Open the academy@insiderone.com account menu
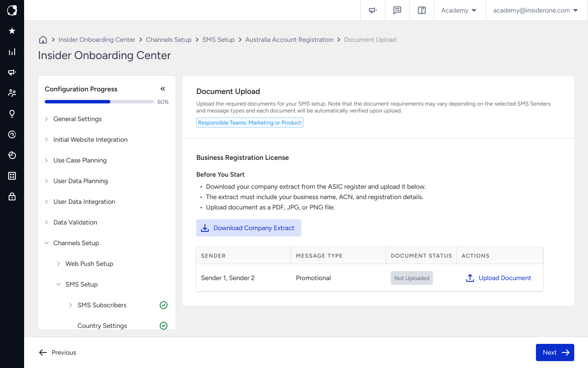 click(535, 10)
